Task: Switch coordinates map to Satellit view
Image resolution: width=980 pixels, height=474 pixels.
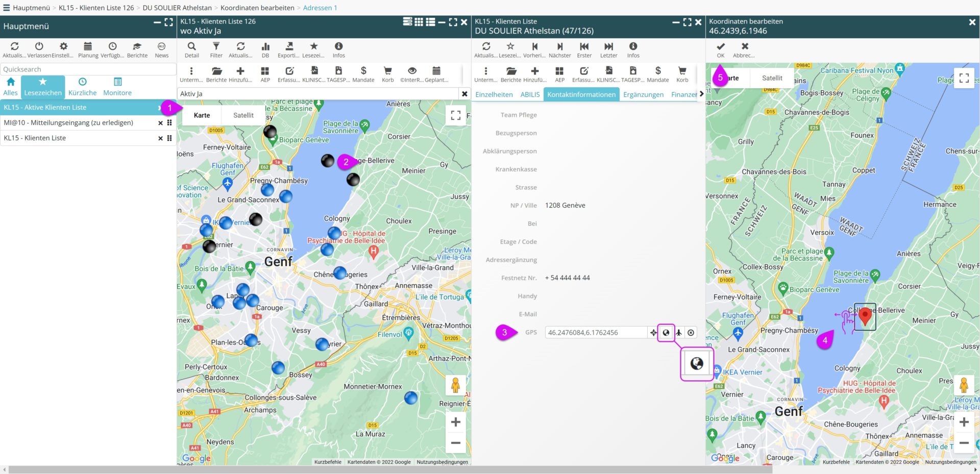Action: coord(772,78)
